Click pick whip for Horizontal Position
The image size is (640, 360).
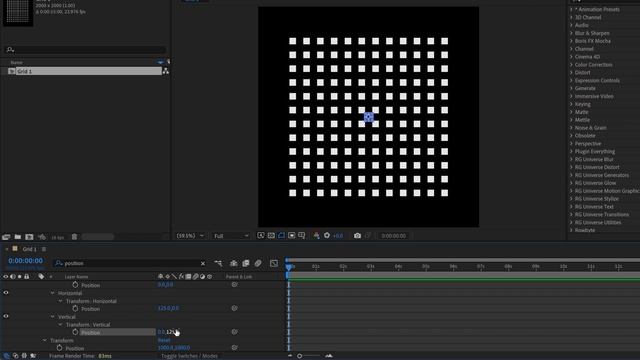pyautogui.click(x=234, y=309)
